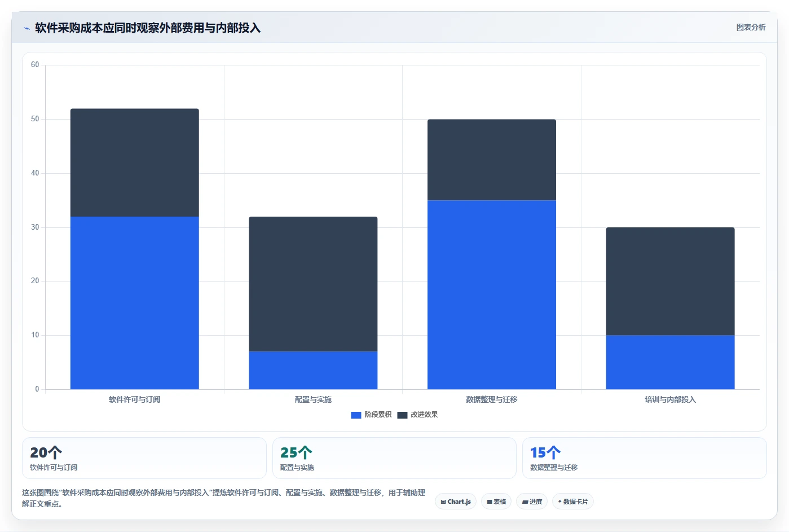Select the 25个 配置与实施 data card
Viewport: 789px width, 532px height.
coord(394,458)
